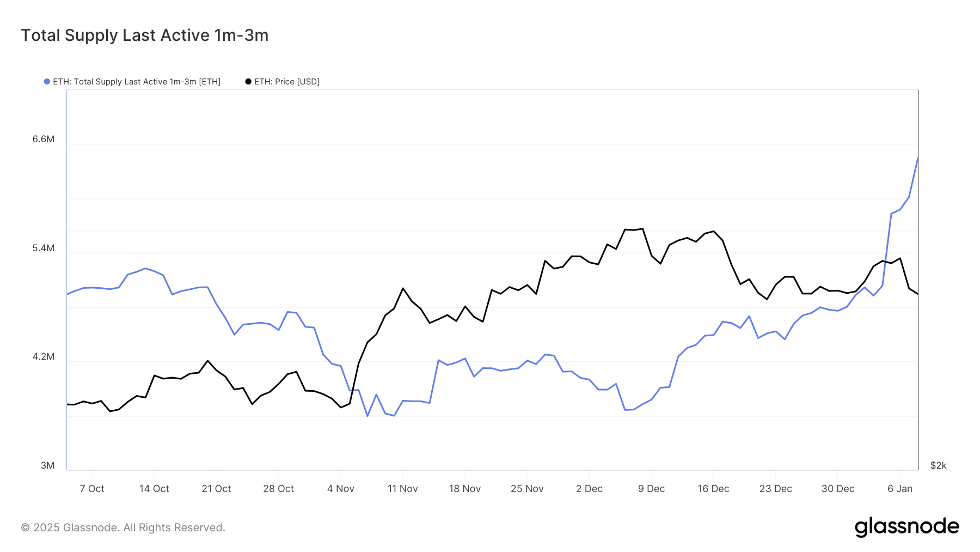Select the 7 Oct date label
Screen dimensions: 980x552
point(92,489)
